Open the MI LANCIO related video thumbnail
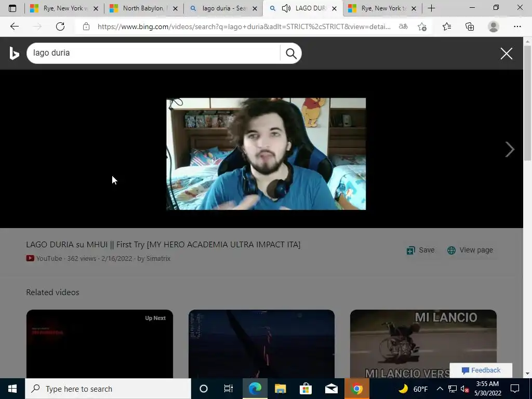The height and width of the screenshot is (399, 532). 423,344
